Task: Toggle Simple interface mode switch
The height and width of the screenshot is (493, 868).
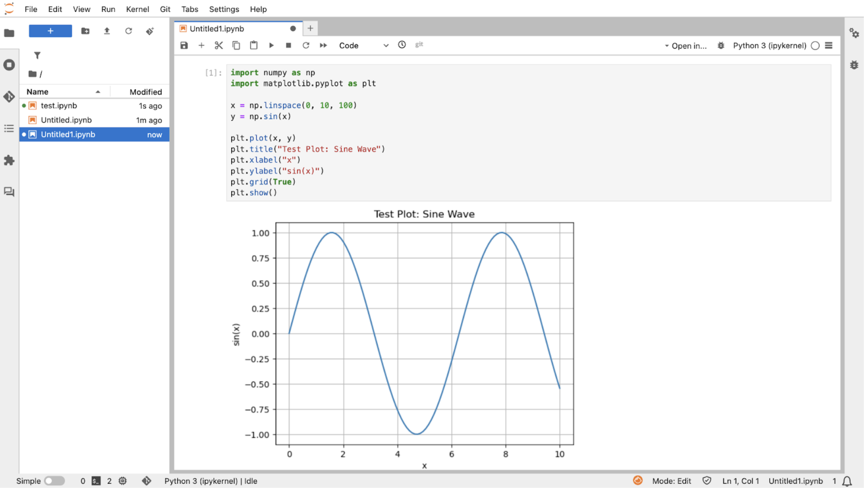Action: (54, 481)
